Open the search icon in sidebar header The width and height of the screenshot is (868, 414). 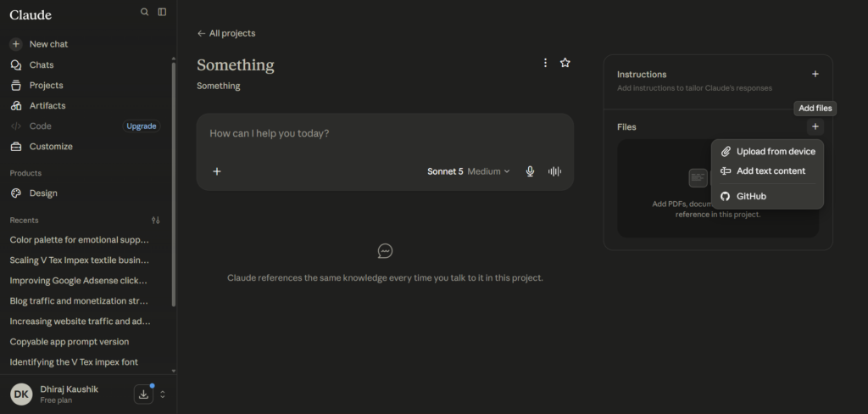(x=144, y=12)
